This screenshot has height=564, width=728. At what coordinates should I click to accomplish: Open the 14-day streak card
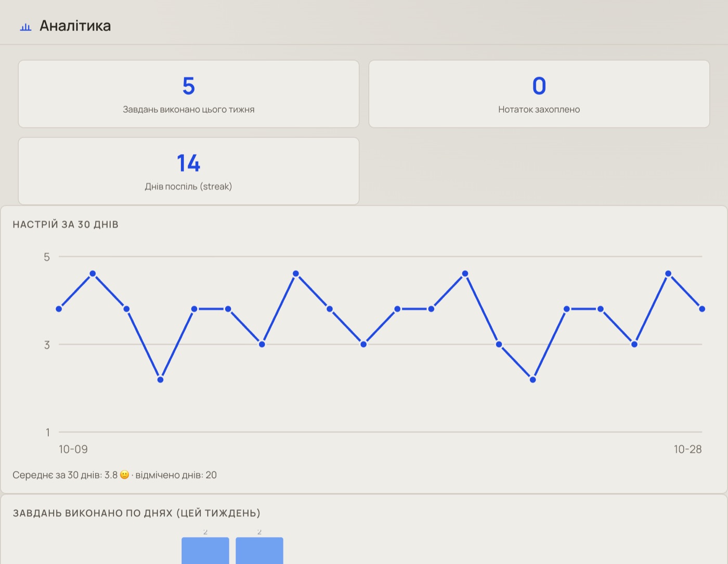189,171
